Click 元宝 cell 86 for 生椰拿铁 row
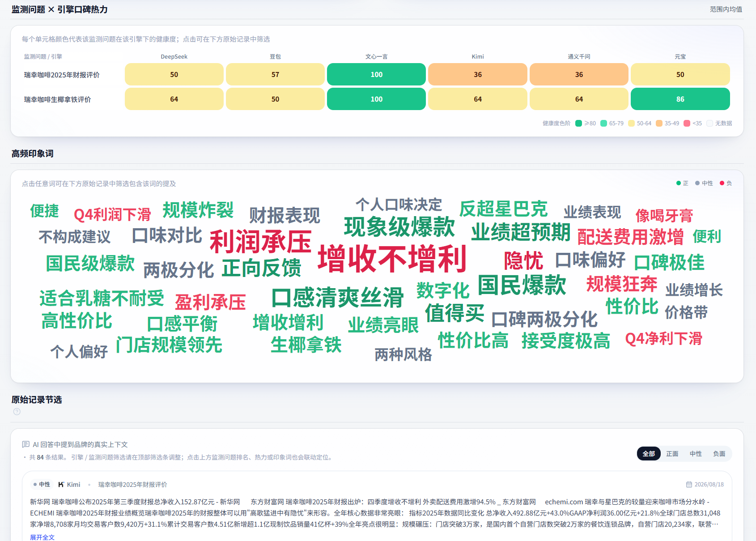Viewport: 756px width, 541px height. (680, 99)
